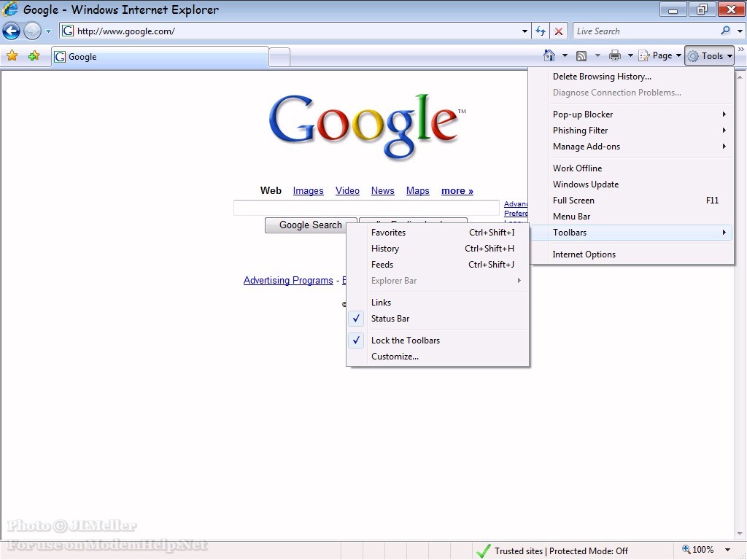This screenshot has height=560, width=747.
Task: View RSS feeds via the feeds icon
Action: pos(581,55)
